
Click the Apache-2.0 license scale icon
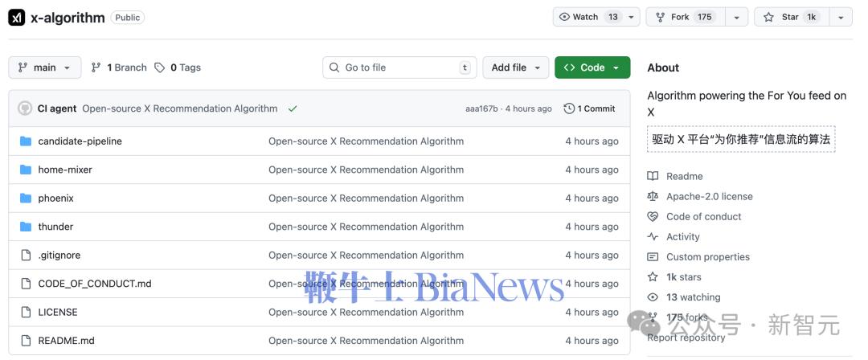click(x=653, y=196)
